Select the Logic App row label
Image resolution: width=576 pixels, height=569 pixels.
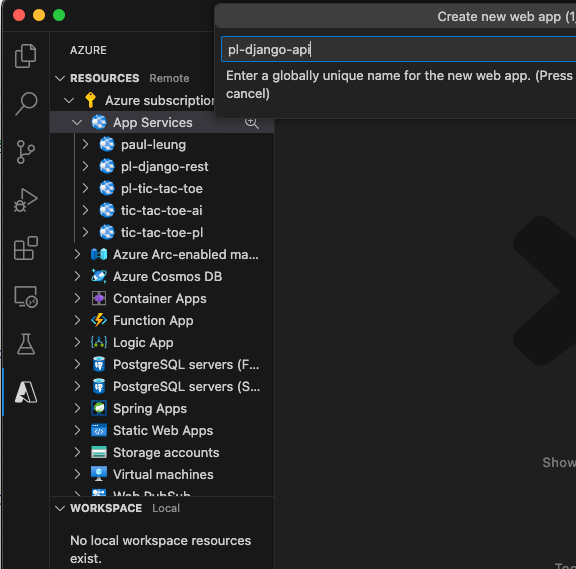click(x=143, y=343)
